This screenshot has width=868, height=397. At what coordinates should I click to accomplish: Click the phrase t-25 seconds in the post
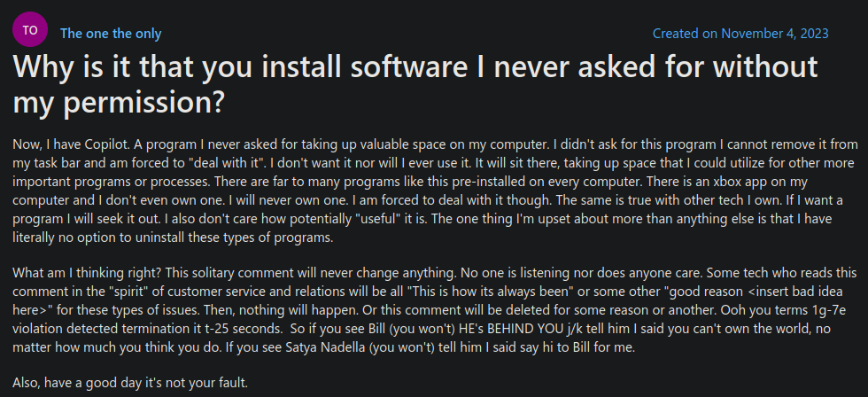[x=244, y=329]
